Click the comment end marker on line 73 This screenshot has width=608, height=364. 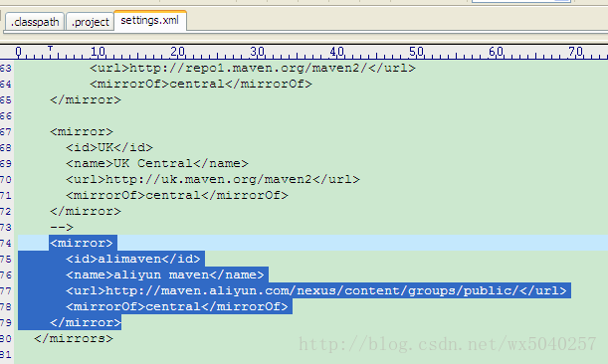(62, 227)
